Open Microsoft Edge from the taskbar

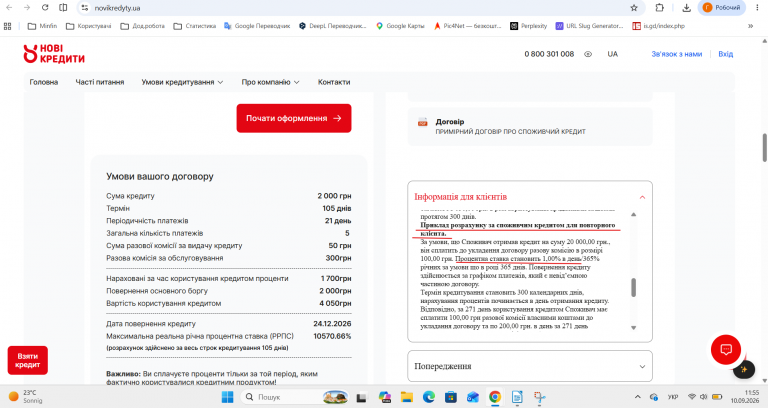pyautogui.click(x=429, y=397)
